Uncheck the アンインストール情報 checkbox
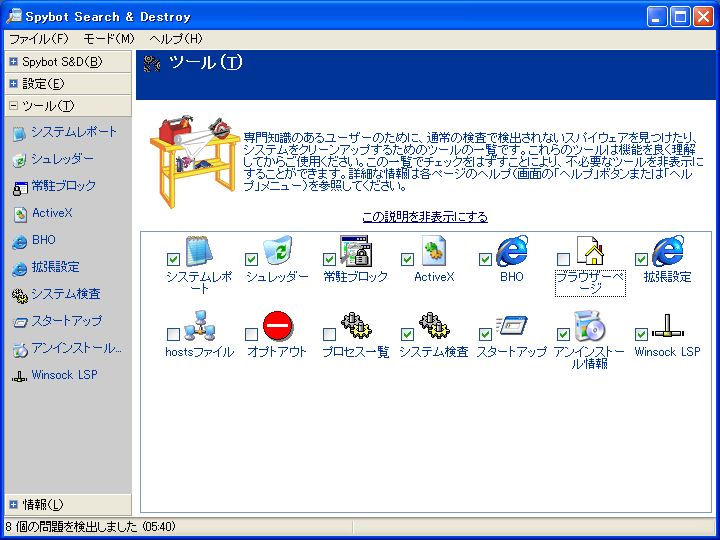 [563, 334]
